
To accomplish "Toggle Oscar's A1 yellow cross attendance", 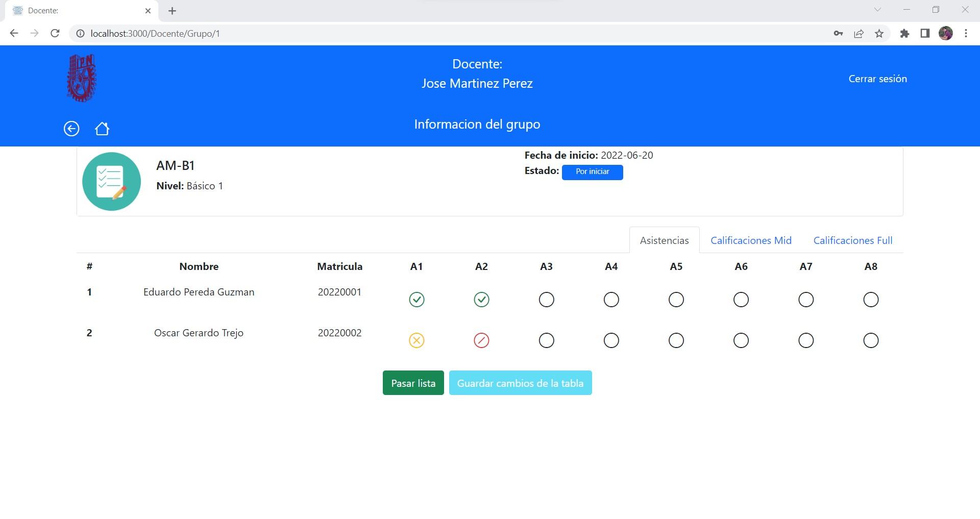I will [416, 340].
